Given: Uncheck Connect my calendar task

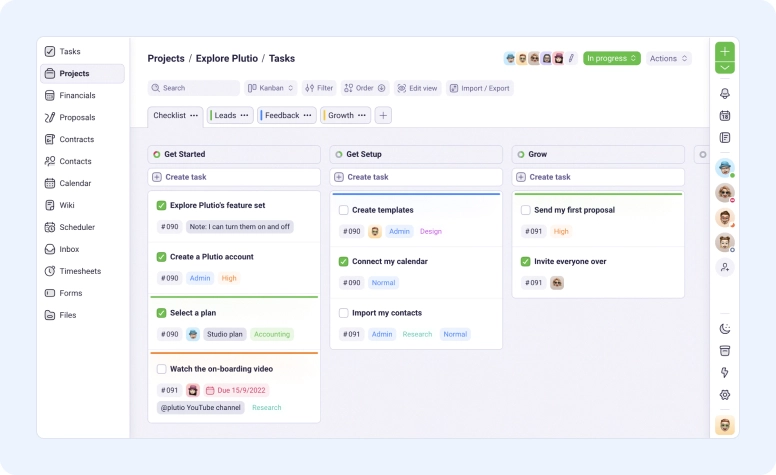Looking at the screenshot, I should pos(343,261).
